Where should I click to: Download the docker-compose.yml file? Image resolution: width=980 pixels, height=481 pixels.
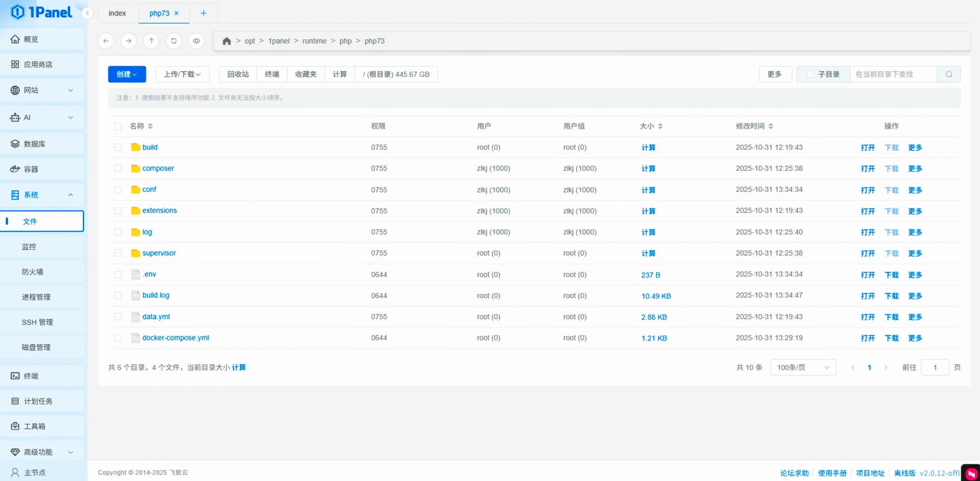(x=891, y=338)
